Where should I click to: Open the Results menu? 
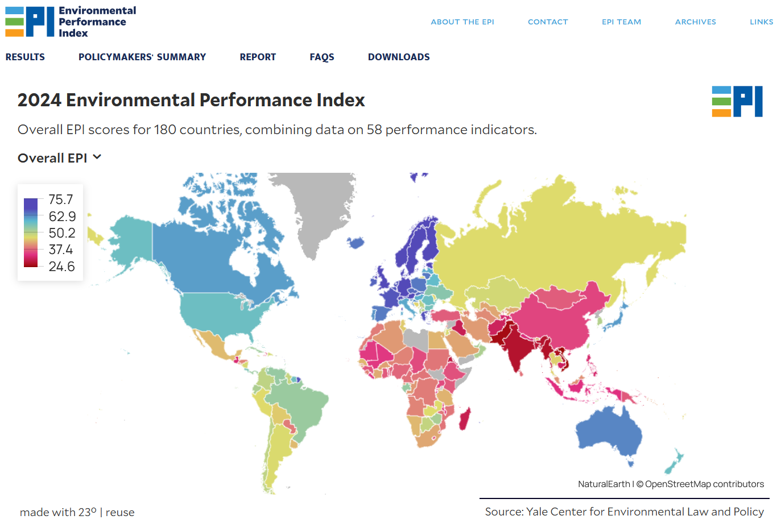pos(25,57)
